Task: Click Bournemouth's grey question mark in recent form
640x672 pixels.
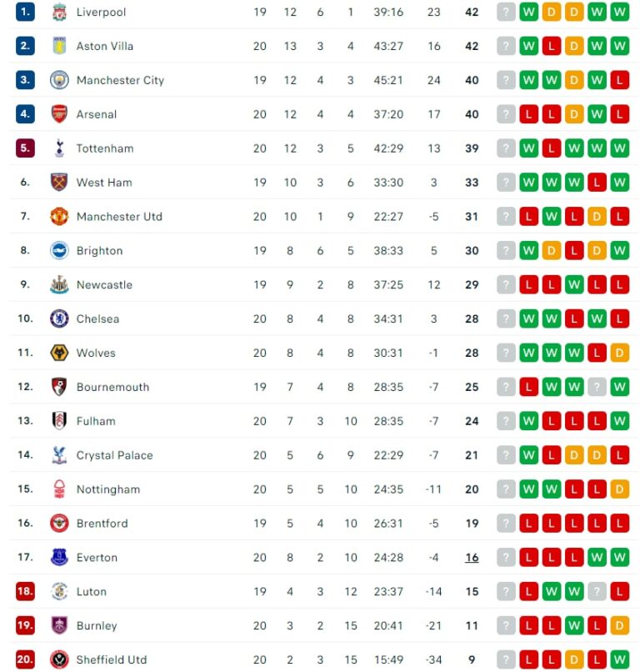Action: [x=597, y=387]
